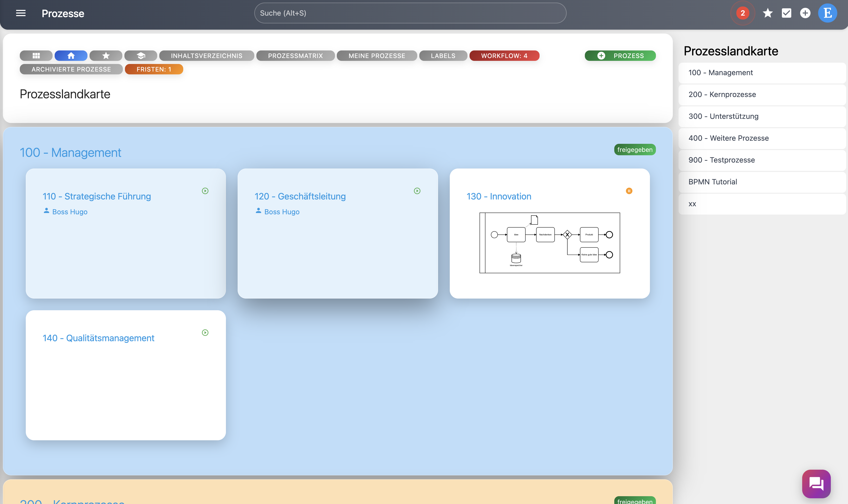Open favorites star icon in top bar
Screen dimensions: 848x504
coord(768,13)
